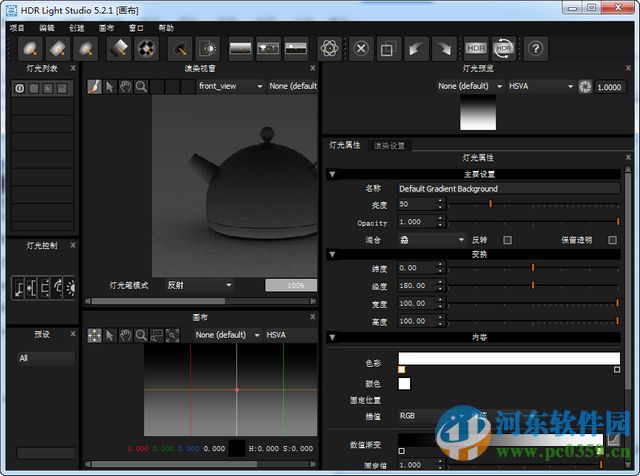640x476 pixels.
Task: Click the Opacity slider
Action: click(x=533, y=222)
